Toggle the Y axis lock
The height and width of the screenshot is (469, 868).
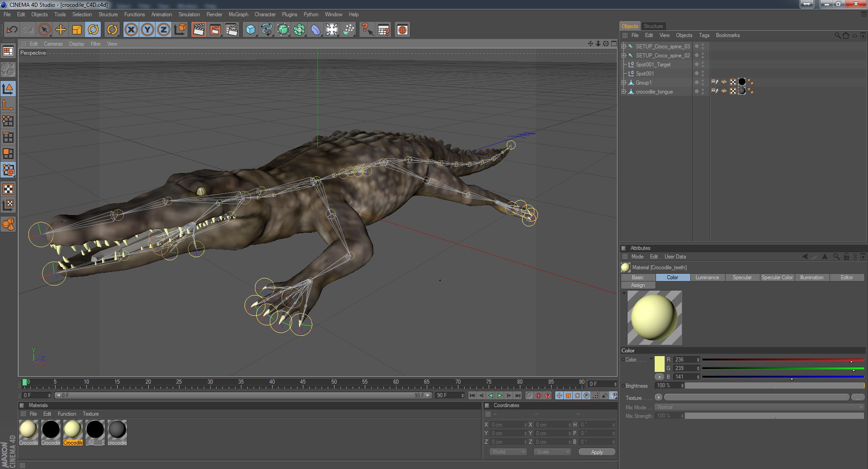point(147,30)
